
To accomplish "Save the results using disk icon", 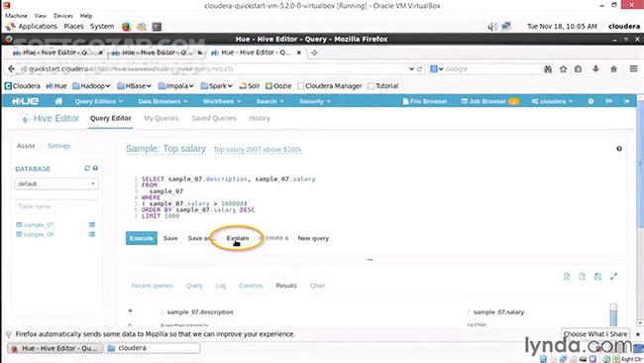I will coord(597,277).
